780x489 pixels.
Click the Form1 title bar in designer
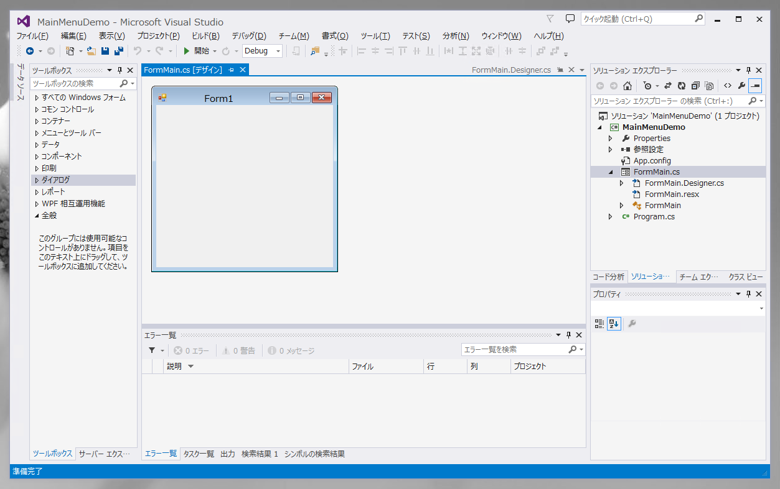click(x=218, y=98)
